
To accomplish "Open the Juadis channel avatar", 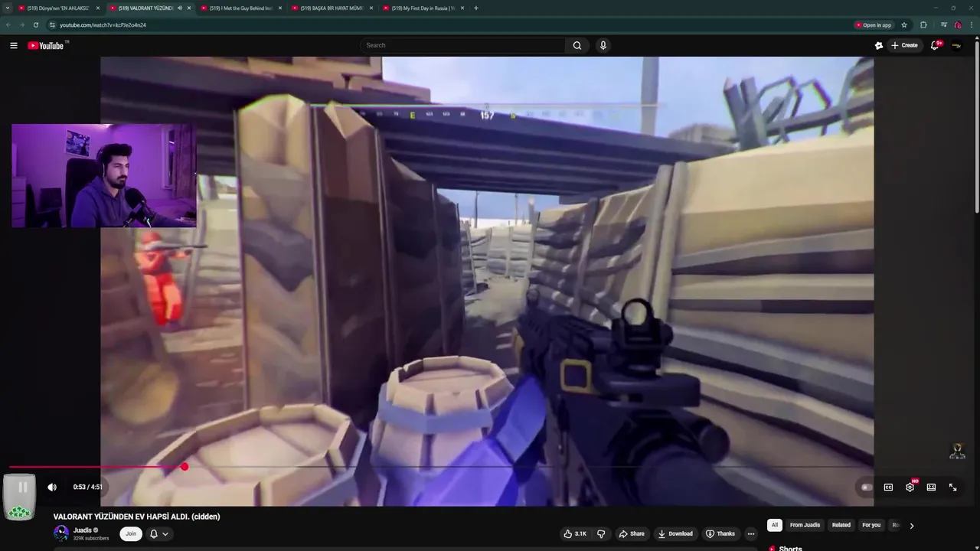I will point(61,533).
